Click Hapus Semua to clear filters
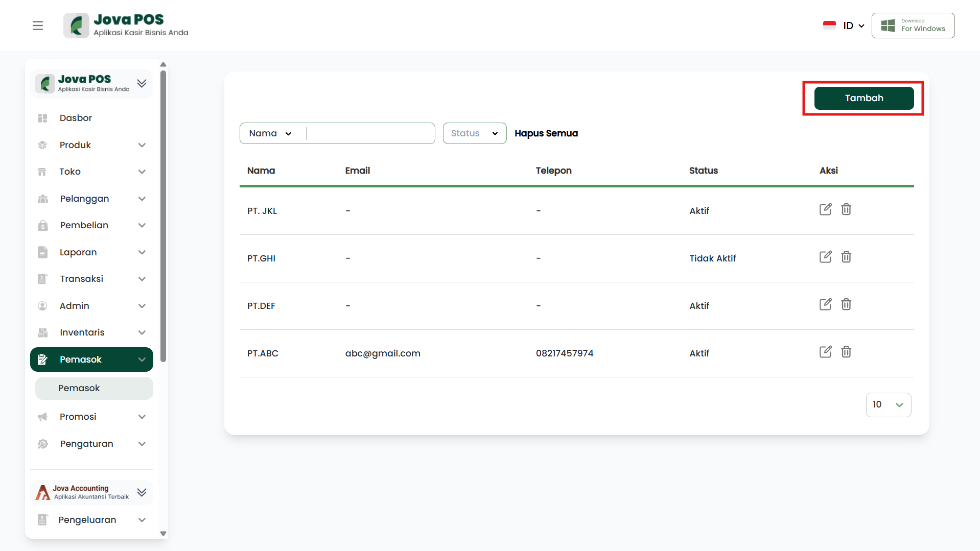 tap(546, 133)
